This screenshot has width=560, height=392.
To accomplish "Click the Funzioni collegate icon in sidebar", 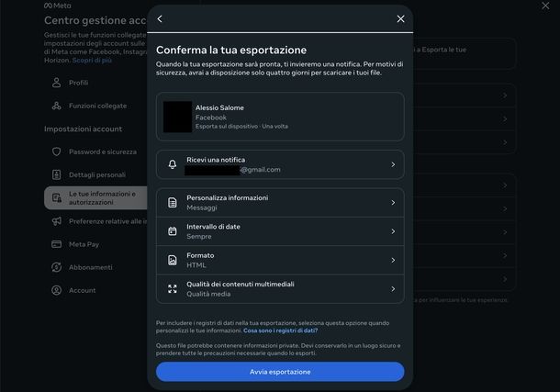I will 56,106.
